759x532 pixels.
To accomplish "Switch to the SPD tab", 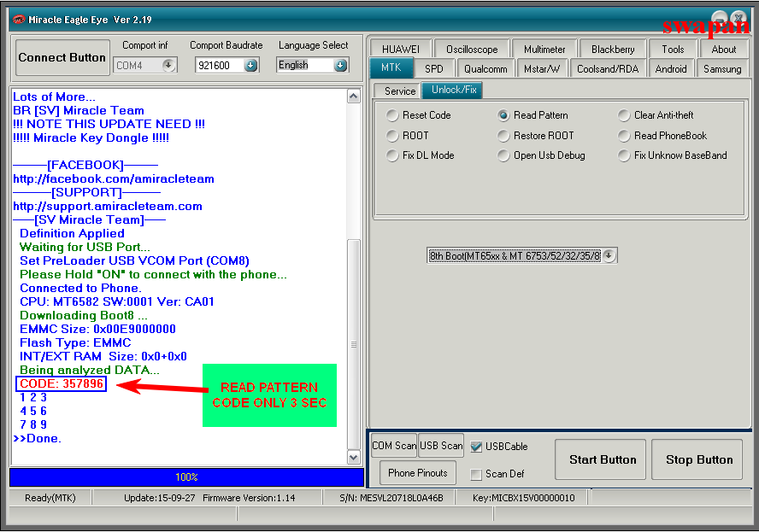I will point(433,68).
